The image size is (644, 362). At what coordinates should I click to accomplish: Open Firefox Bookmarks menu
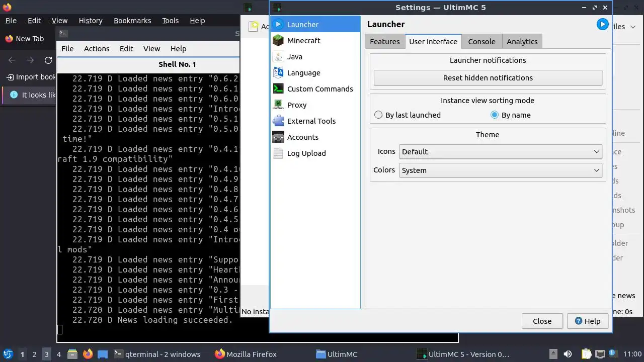click(x=132, y=21)
